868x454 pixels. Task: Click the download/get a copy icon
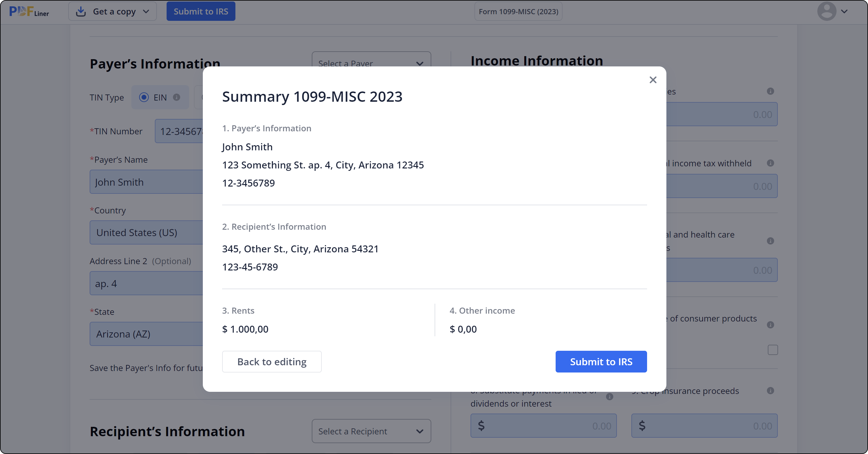(x=80, y=11)
